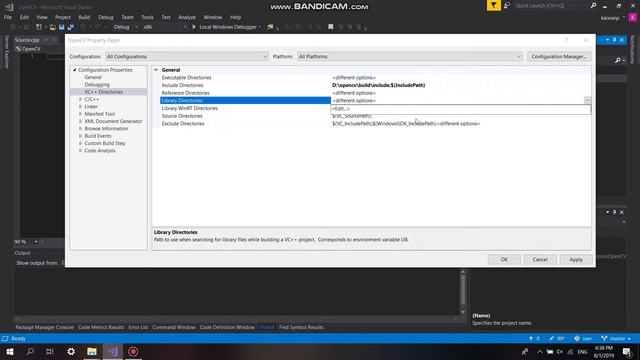This screenshot has width=640, height=360.
Task: Click the Save icon in the toolbar
Action: click(62, 27)
